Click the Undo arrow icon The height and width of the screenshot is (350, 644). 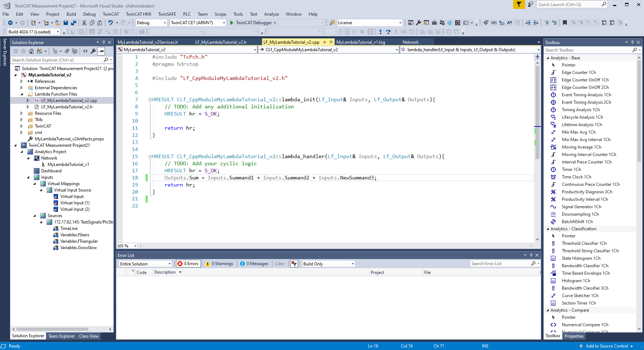111,23
